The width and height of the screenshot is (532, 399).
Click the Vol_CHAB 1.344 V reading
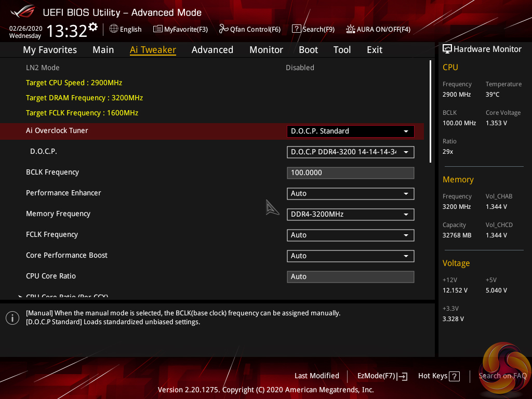coord(496,207)
